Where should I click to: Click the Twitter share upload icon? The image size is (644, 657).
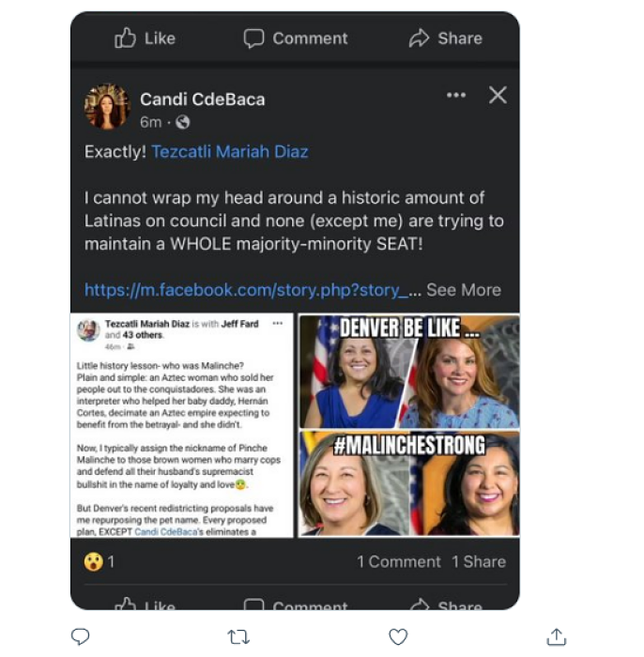[x=557, y=637]
